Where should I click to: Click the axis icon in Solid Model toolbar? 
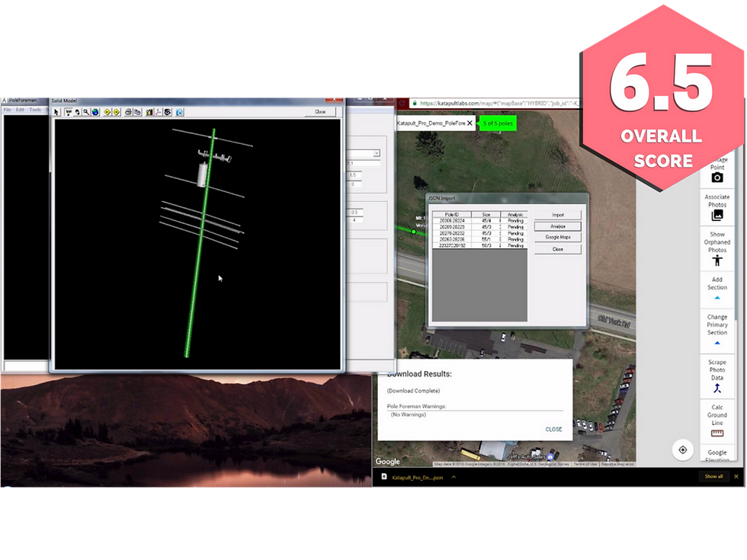click(159, 112)
